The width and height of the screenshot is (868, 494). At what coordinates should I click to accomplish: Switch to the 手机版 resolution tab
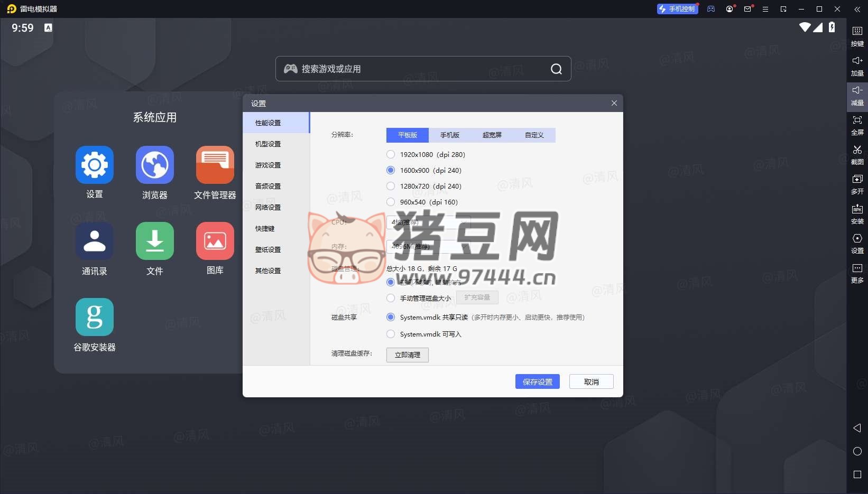(449, 135)
